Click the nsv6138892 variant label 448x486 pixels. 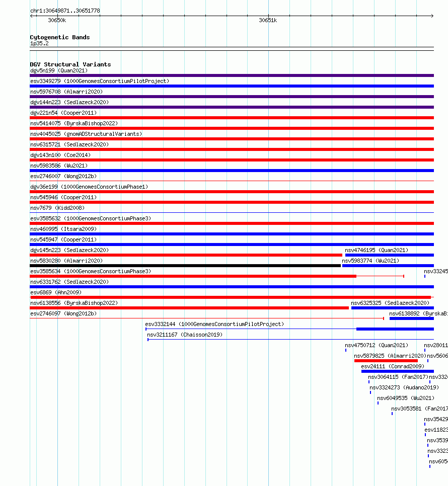pos(418,313)
